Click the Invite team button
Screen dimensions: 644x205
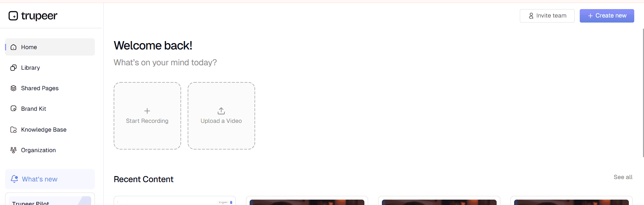(x=547, y=16)
